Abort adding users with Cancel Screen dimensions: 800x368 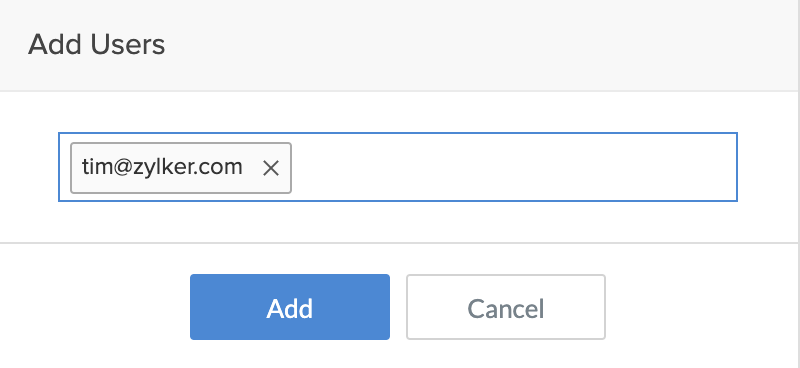click(x=506, y=307)
